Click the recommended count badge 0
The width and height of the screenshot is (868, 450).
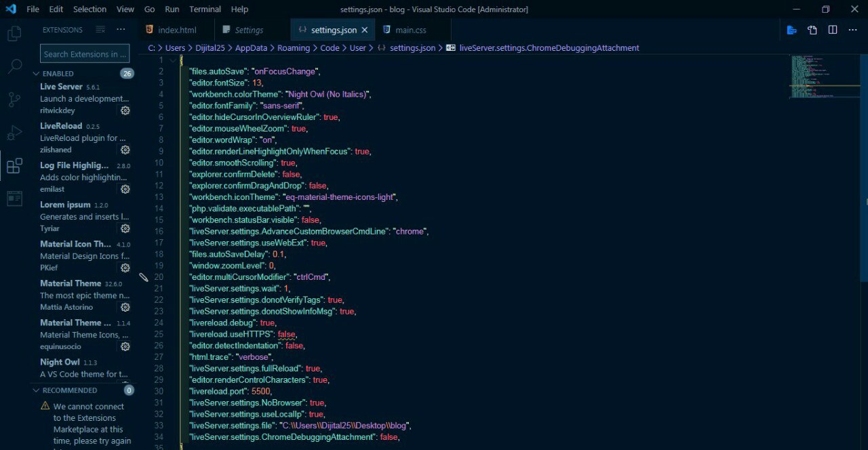click(x=129, y=390)
